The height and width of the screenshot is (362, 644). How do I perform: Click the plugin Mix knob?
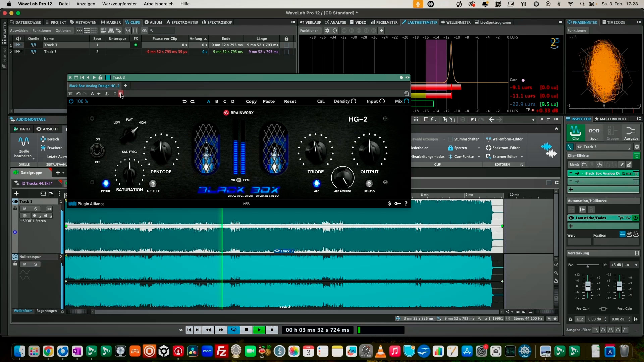click(407, 101)
